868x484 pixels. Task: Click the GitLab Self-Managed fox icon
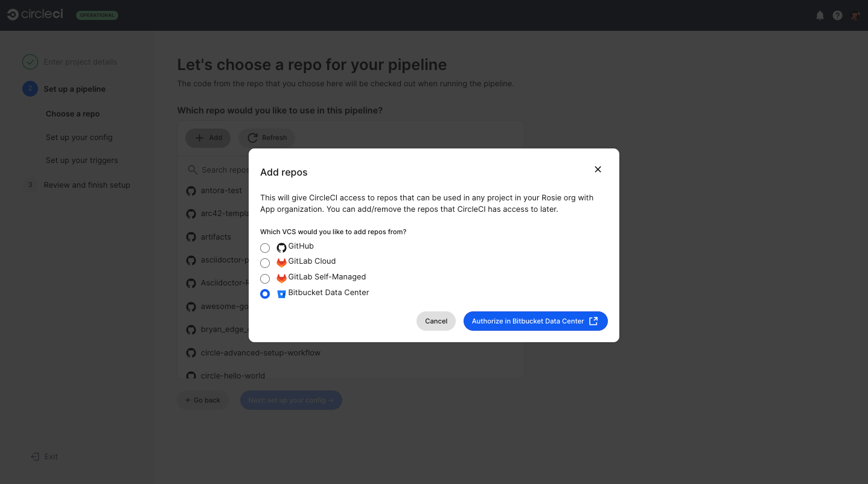click(281, 278)
